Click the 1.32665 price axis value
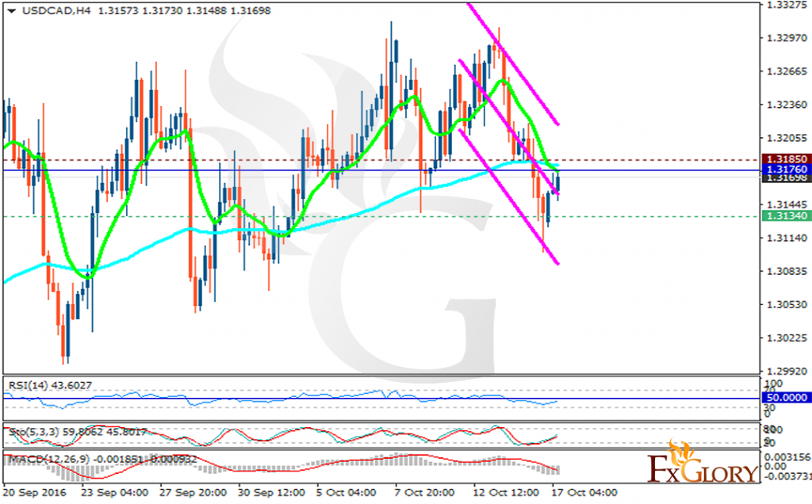Image resolution: width=812 pixels, height=504 pixels. 787,71
